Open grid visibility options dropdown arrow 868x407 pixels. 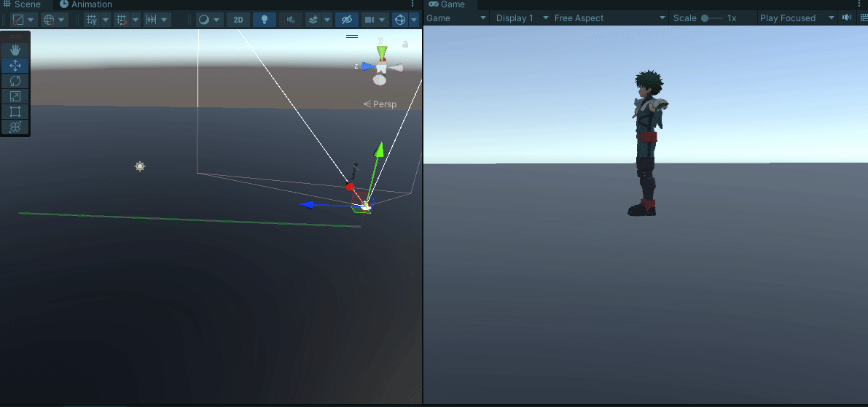click(x=106, y=20)
